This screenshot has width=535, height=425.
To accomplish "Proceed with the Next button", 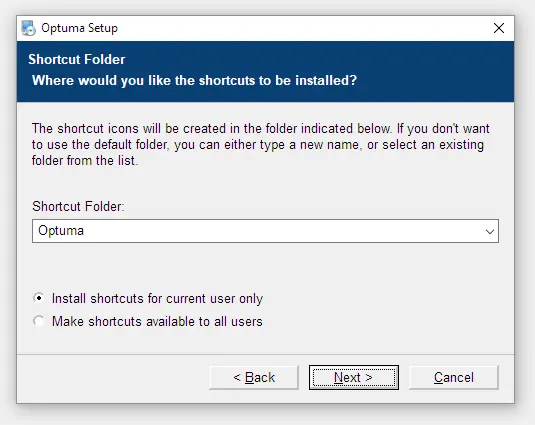I will coord(354,378).
